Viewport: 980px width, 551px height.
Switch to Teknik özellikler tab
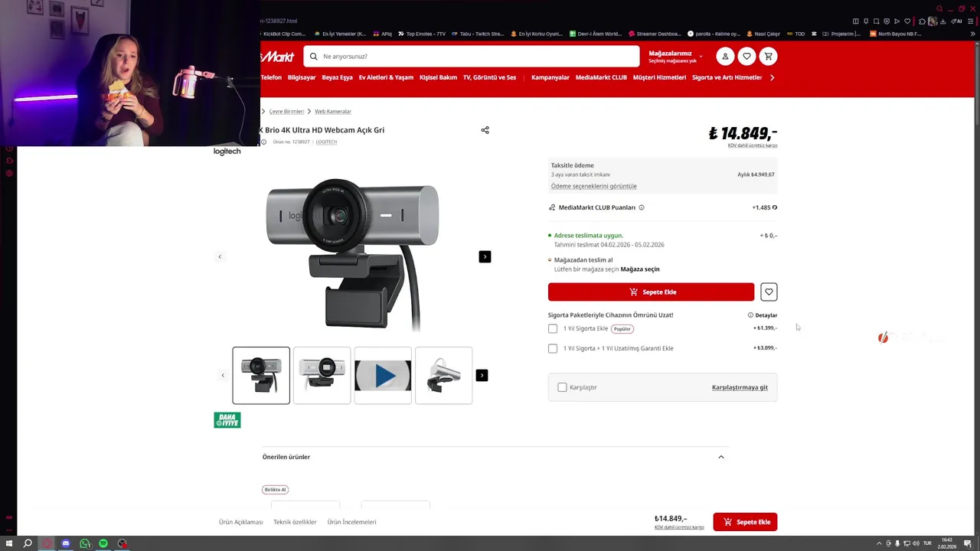295,522
